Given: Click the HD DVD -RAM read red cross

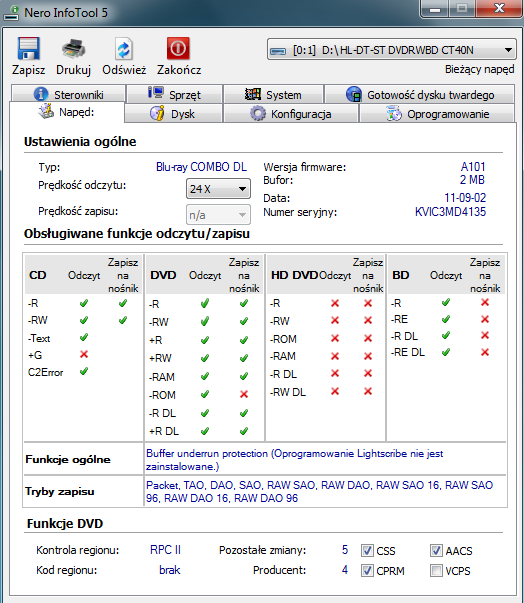Looking at the screenshot, I should pyautogui.click(x=335, y=356).
